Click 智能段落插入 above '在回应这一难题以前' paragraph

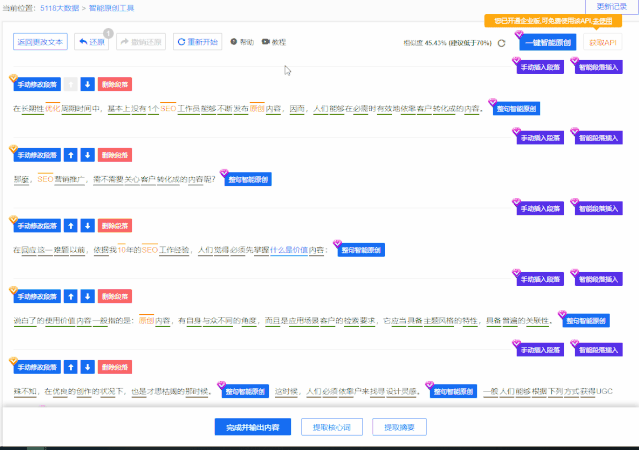tap(599, 209)
